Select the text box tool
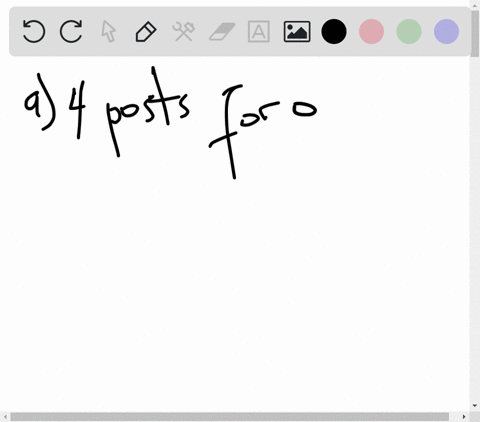 tap(259, 31)
